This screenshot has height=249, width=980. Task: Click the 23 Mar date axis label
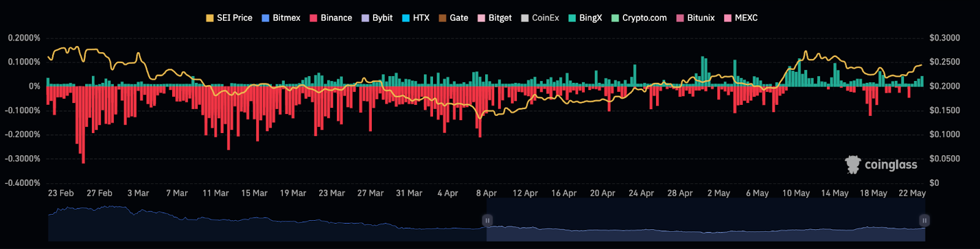331,193
